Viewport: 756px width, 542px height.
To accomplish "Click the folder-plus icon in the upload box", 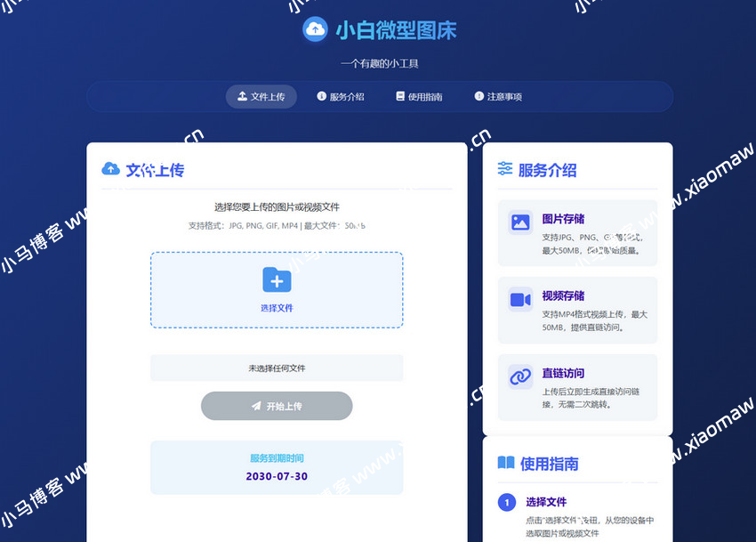I will pyautogui.click(x=277, y=279).
